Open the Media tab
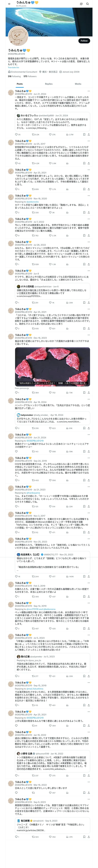Screen dimensions: 98x868 [x=78, y=84]
